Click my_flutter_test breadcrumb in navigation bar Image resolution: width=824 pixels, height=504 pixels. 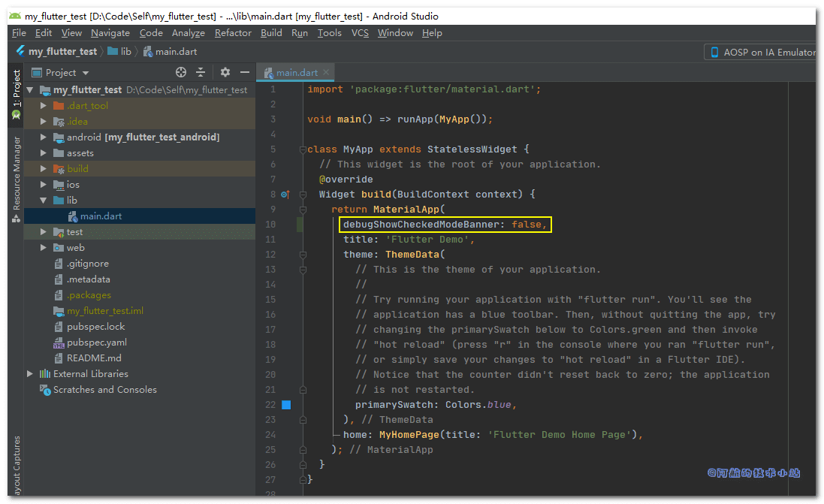tap(62, 52)
